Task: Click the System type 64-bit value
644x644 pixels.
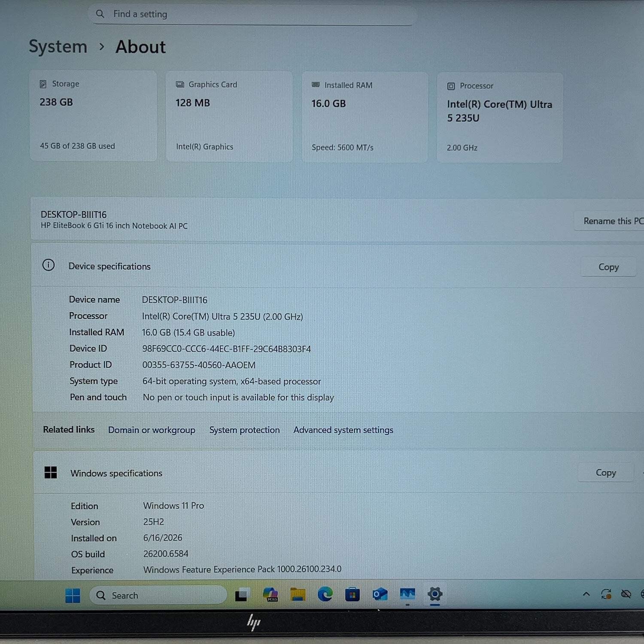Action: (x=232, y=381)
